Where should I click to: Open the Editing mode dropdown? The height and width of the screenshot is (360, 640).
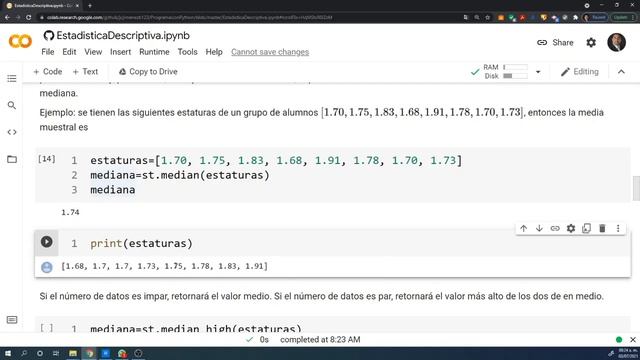coord(580,72)
